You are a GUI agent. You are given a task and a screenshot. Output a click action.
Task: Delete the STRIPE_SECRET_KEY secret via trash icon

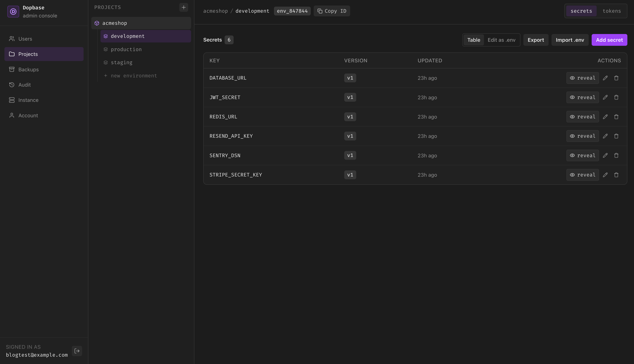tap(616, 175)
